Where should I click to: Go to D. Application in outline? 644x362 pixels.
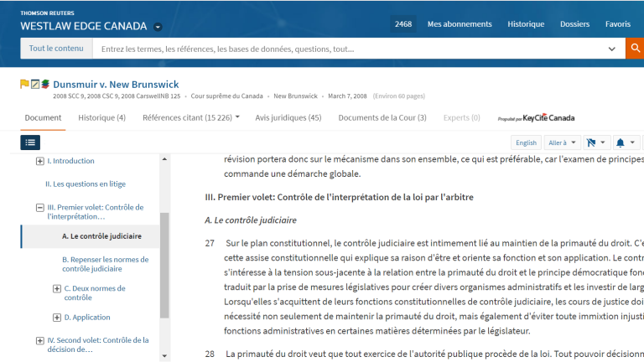[x=87, y=318]
